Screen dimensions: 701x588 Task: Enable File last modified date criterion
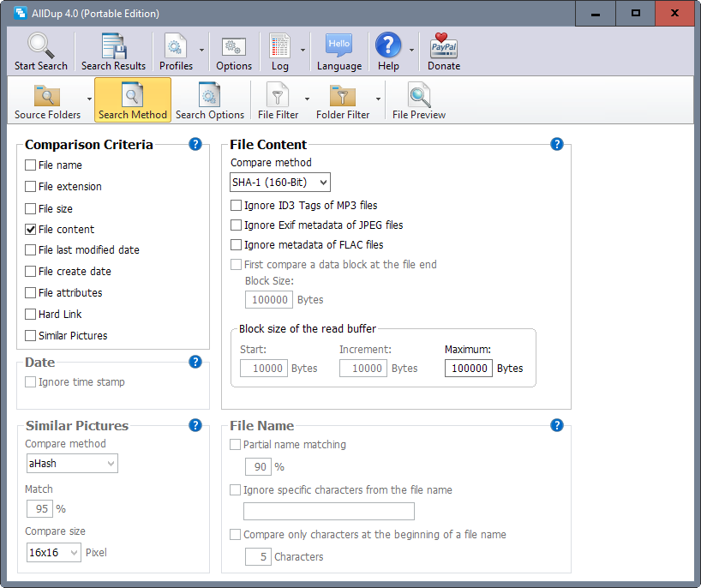[x=30, y=250]
